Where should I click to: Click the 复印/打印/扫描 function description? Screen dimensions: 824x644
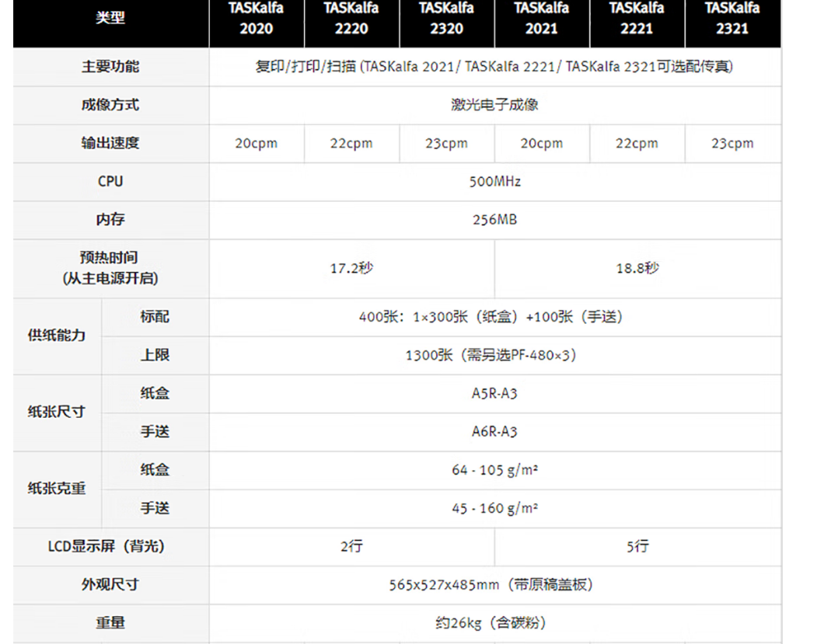(494, 67)
